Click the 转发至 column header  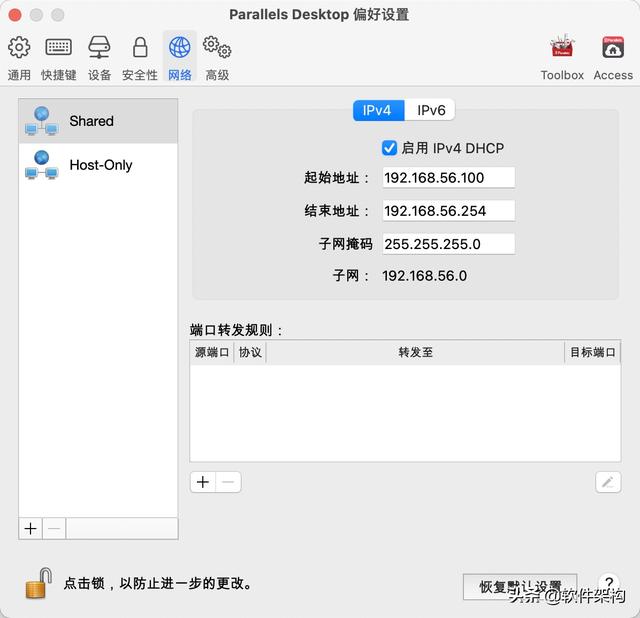pyautogui.click(x=415, y=352)
